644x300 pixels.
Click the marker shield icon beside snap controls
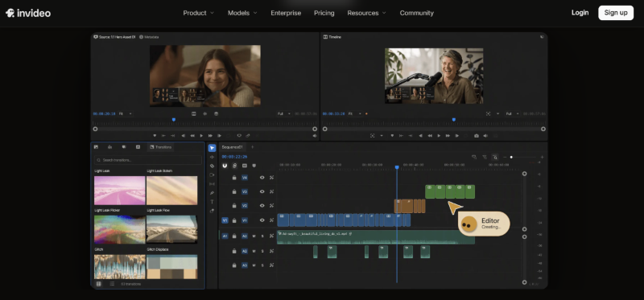(x=254, y=166)
